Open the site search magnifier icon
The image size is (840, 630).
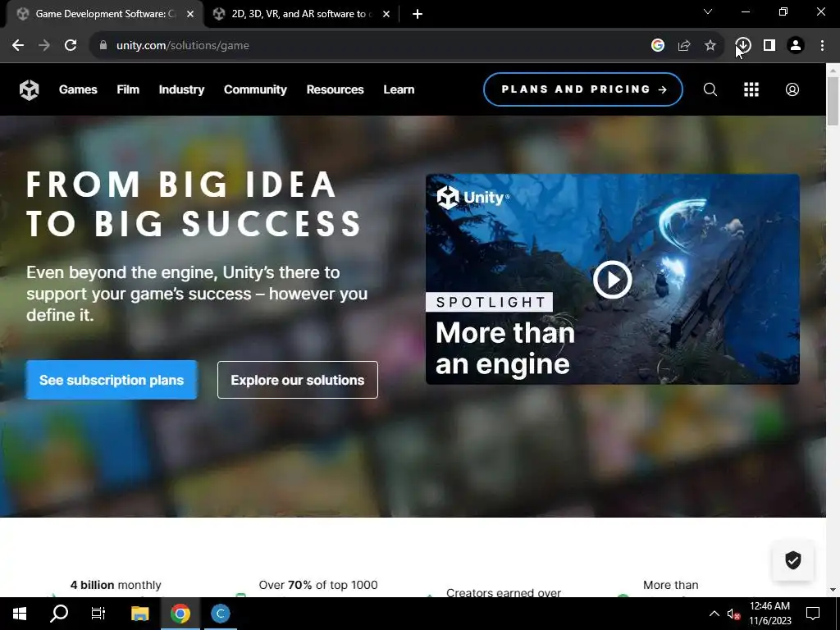pos(710,89)
